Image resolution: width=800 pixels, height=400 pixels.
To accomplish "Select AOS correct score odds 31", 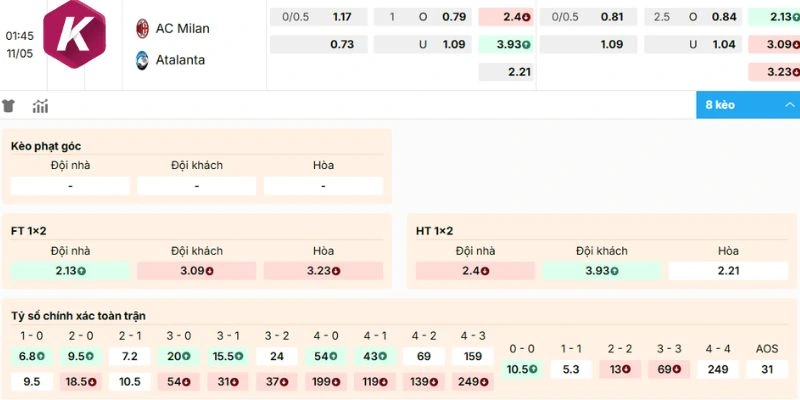I will 767,369.
